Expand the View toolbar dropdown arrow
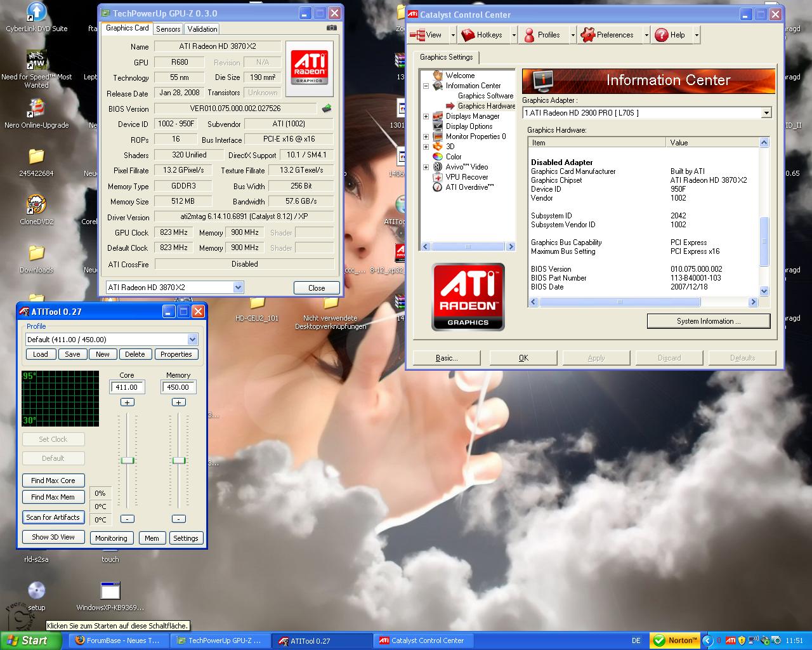Image resolution: width=812 pixels, height=650 pixels. point(453,35)
